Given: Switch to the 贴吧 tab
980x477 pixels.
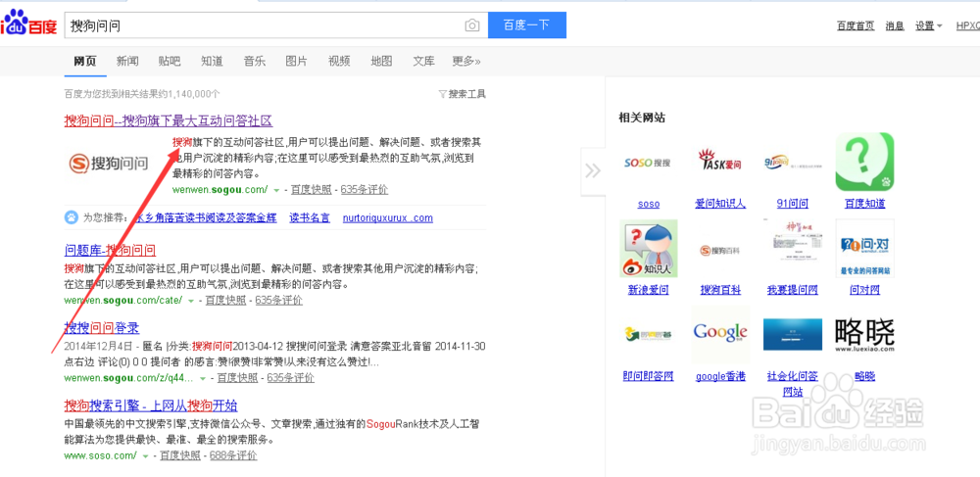Looking at the screenshot, I should coord(170,61).
